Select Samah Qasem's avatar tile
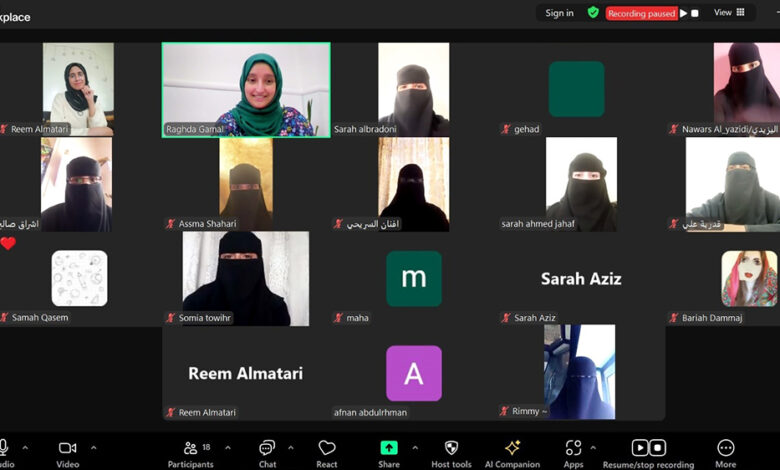 click(x=79, y=278)
